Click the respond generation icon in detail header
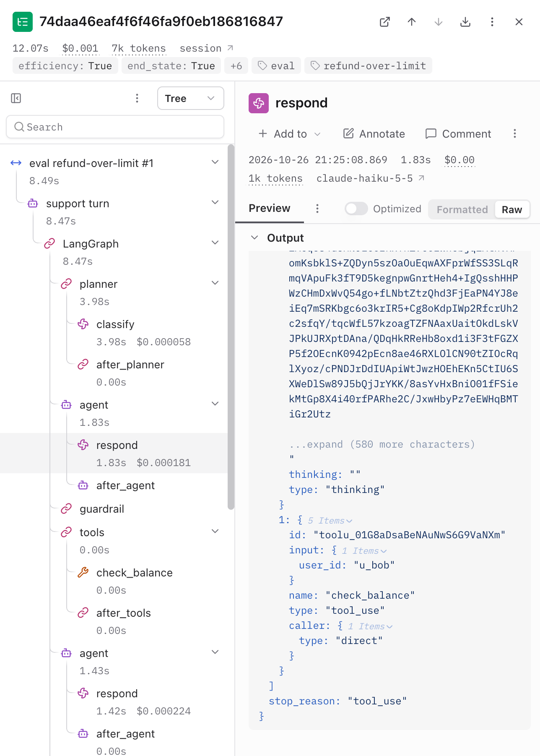 [x=259, y=103]
